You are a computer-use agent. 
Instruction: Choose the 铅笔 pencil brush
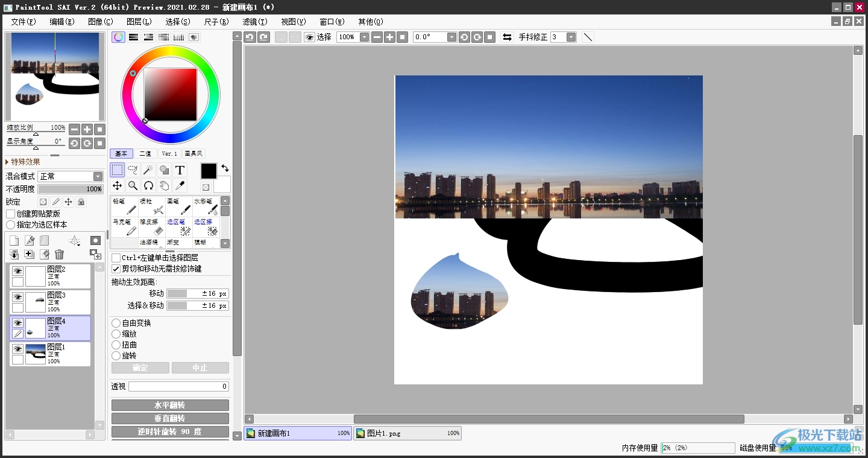pyautogui.click(x=125, y=206)
